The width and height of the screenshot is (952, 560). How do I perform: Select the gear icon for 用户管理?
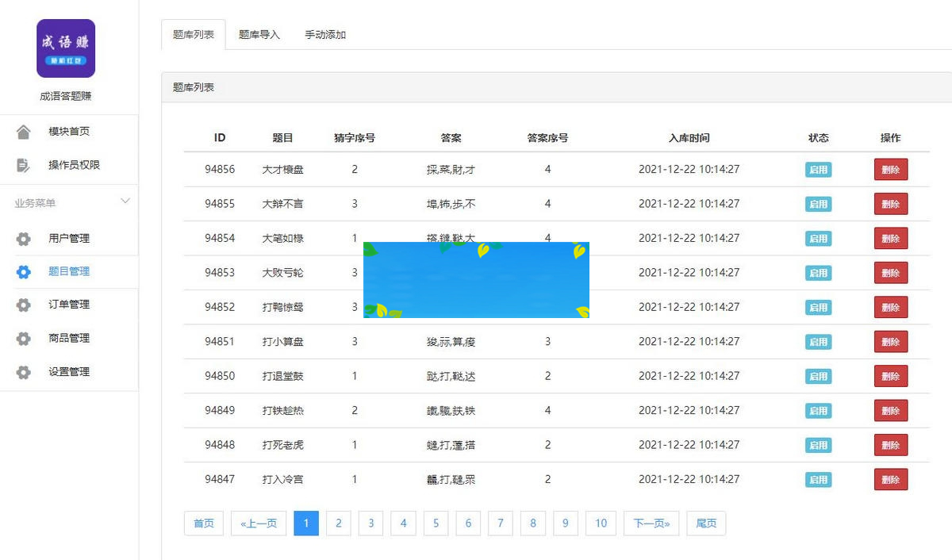coord(24,238)
